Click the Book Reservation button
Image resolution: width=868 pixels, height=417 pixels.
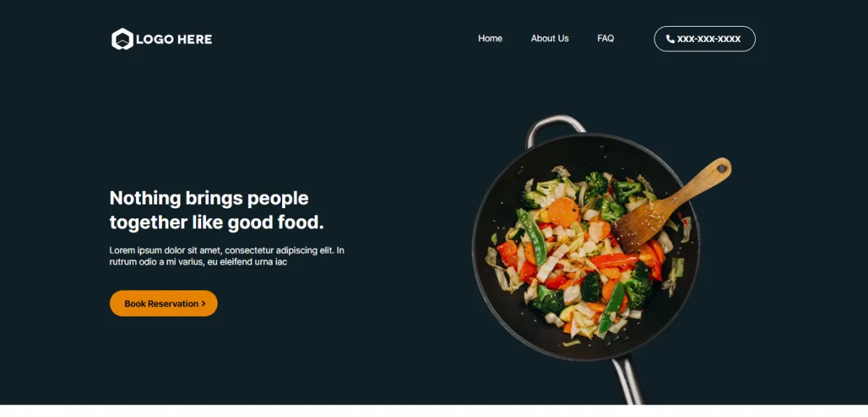click(163, 304)
